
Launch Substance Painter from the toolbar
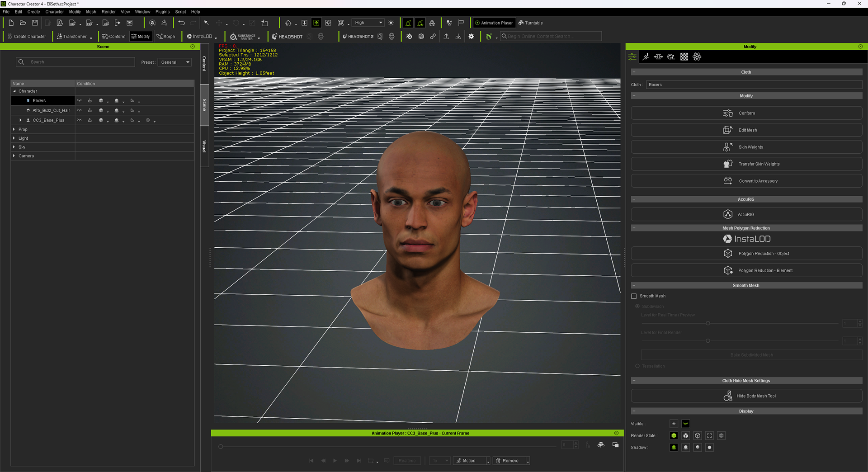(x=243, y=37)
